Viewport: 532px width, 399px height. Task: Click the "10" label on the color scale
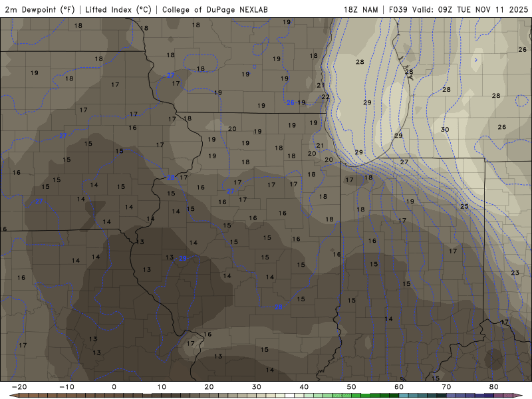(162, 387)
